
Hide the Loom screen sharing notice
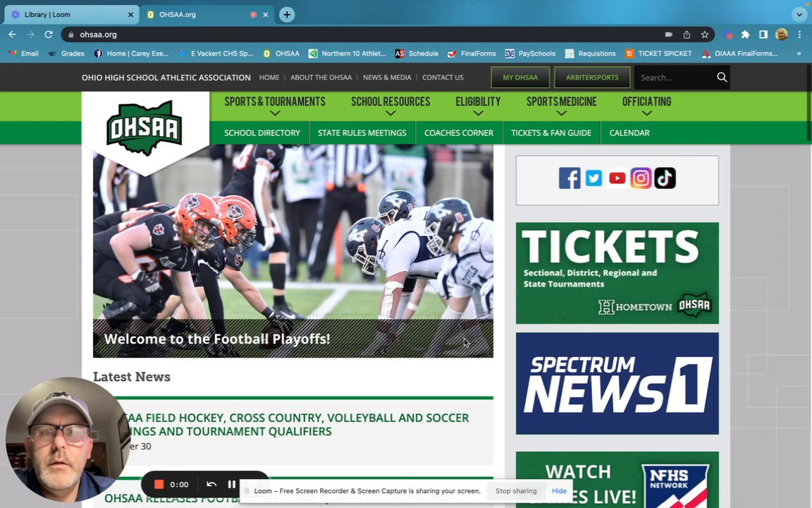pyautogui.click(x=559, y=491)
